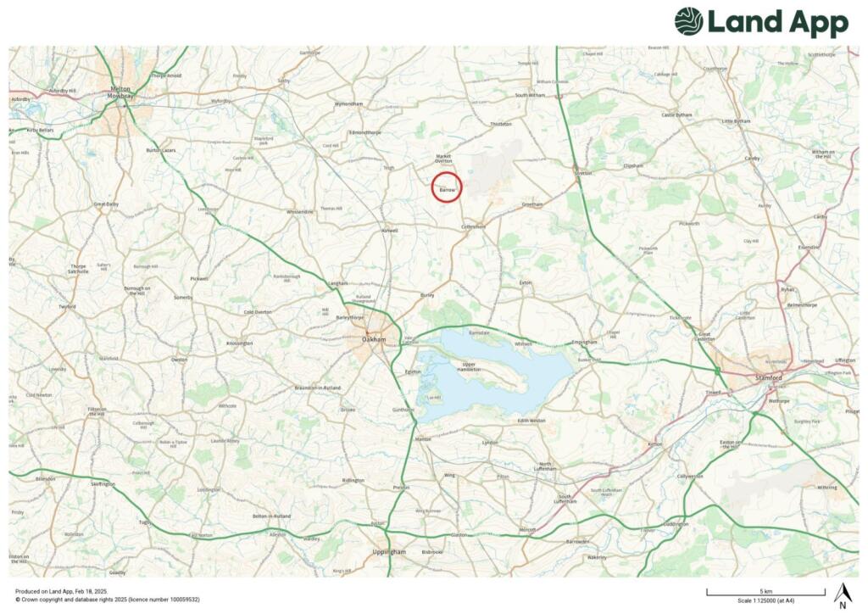The height and width of the screenshot is (614, 868).
Task: Click the Crown copyright licence text
Action: click(x=108, y=600)
